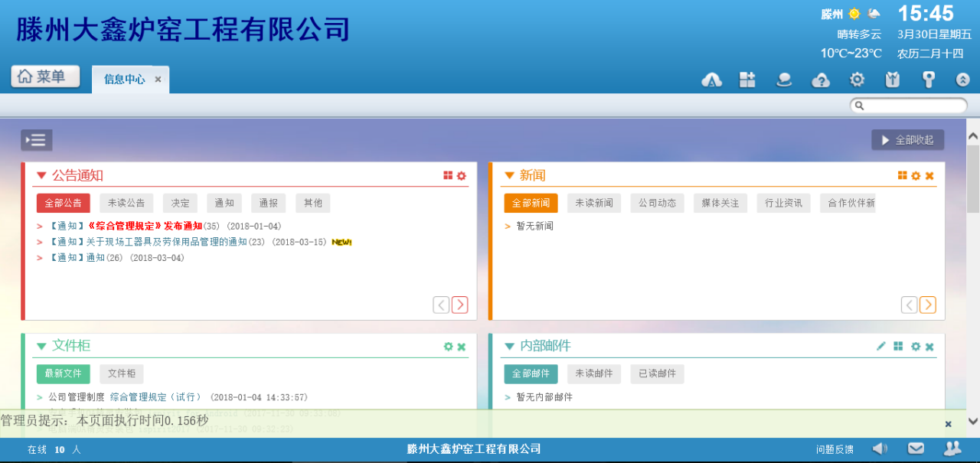Switch to the 公司动态 news tab
The width and height of the screenshot is (980, 463).
pos(658,203)
